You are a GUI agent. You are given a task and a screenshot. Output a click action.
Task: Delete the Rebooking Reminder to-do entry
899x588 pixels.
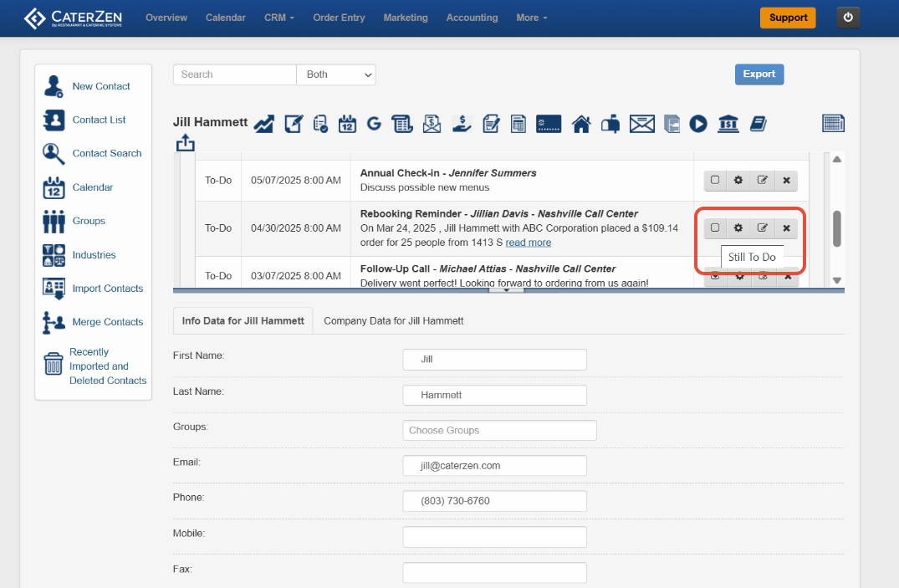[787, 228]
